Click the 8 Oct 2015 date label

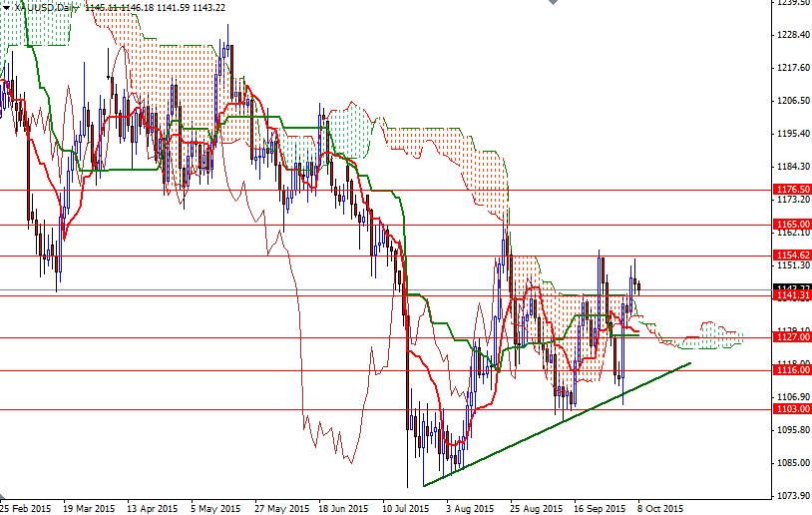click(660, 507)
